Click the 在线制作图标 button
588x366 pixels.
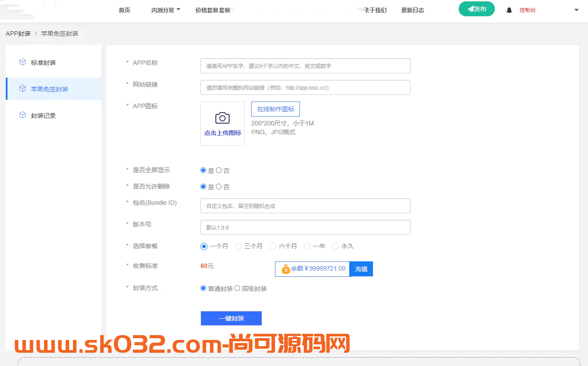pyautogui.click(x=275, y=109)
